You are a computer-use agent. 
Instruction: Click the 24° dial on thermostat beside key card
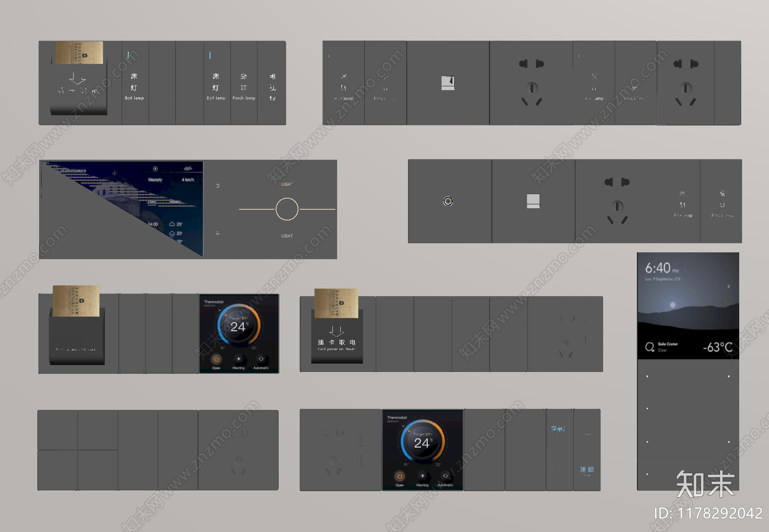239,325
